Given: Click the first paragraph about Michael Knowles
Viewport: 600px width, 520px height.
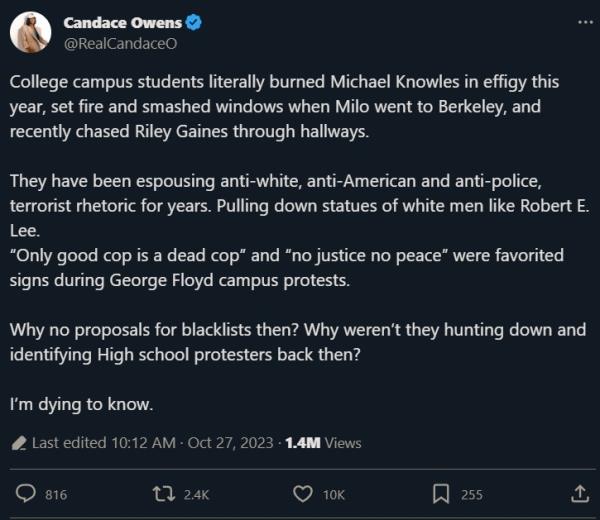Looking at the screenshot, I should 284,107.
